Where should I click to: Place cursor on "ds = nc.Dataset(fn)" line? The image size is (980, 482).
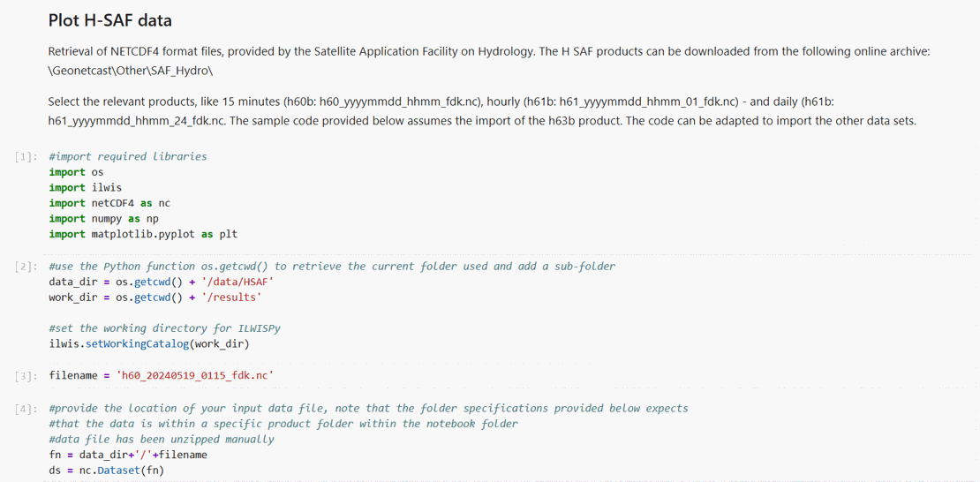[106, 470]
